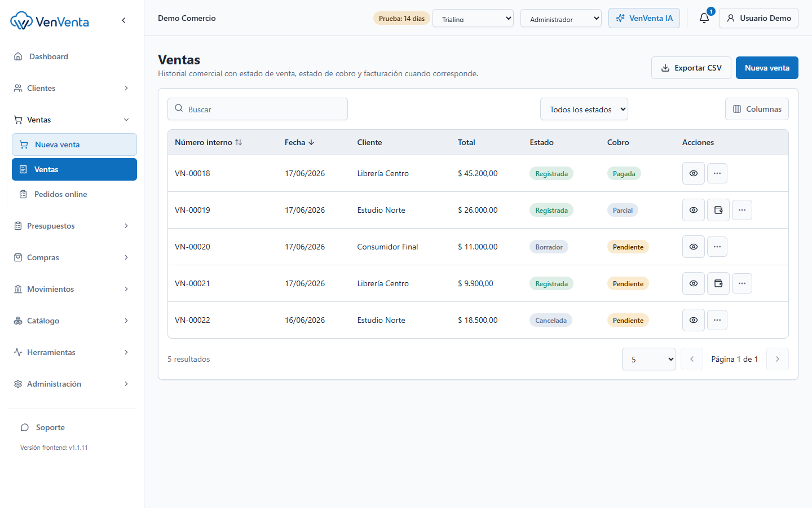Open more actions menu for VN-00022

pos(717,320)
